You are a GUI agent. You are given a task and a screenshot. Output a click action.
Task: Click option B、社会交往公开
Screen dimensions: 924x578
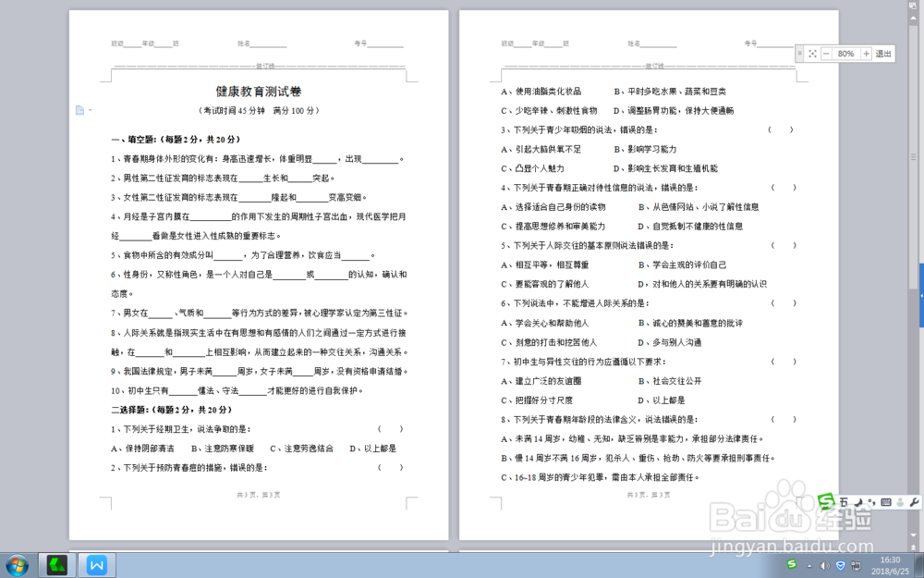pos(669,381)
